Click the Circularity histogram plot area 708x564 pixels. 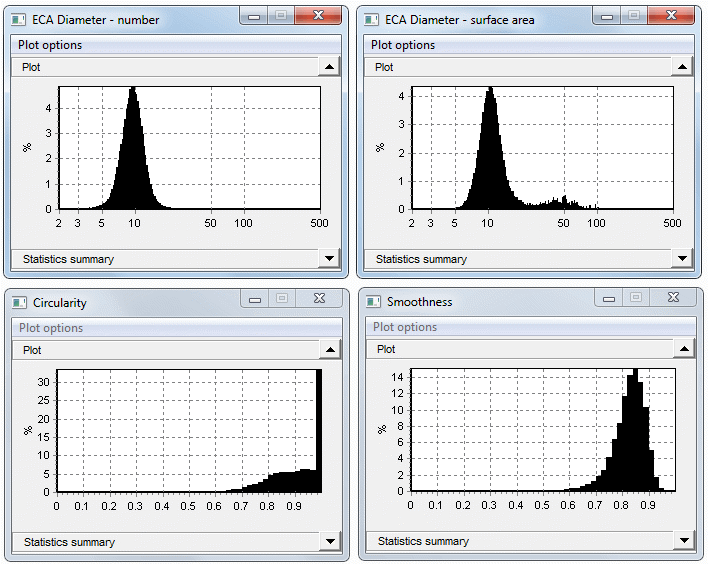coord(188,430)
